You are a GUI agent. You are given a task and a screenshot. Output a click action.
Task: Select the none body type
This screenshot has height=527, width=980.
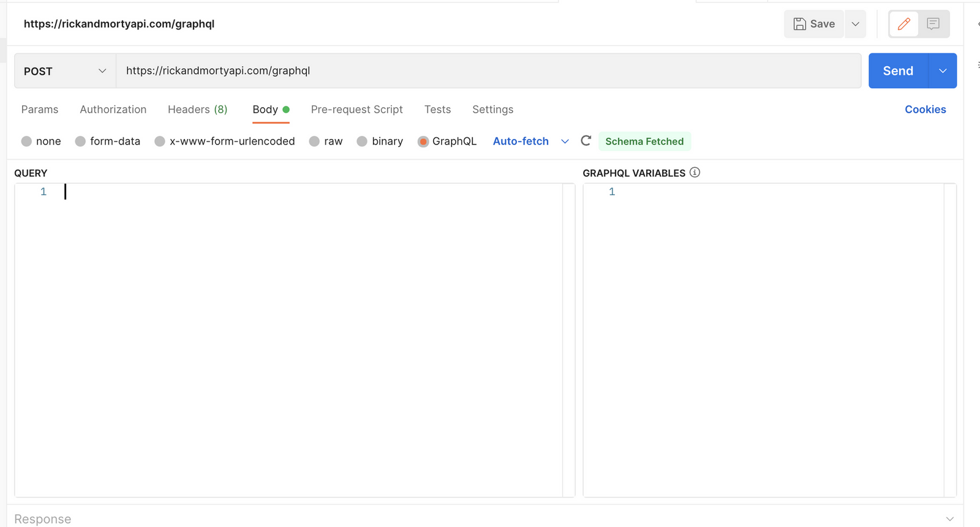coord(26,141)
